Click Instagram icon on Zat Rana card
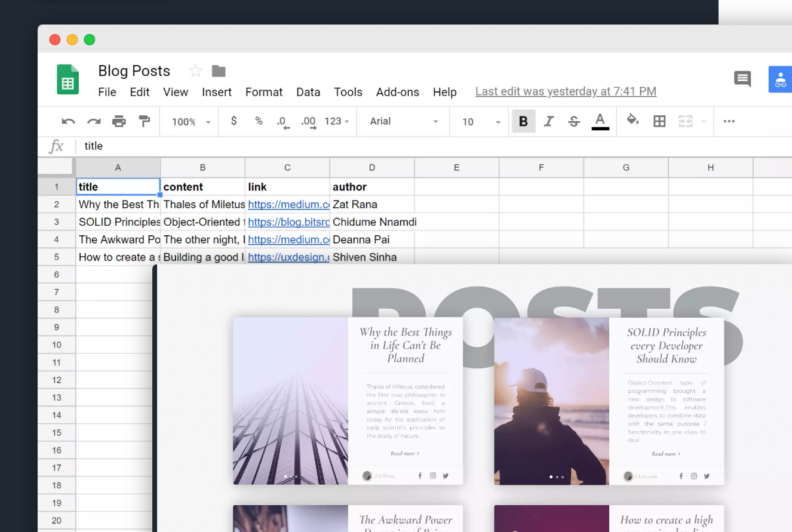Viewport: 792px width, 532px height. pyautogui.click(x=433, y=476)
